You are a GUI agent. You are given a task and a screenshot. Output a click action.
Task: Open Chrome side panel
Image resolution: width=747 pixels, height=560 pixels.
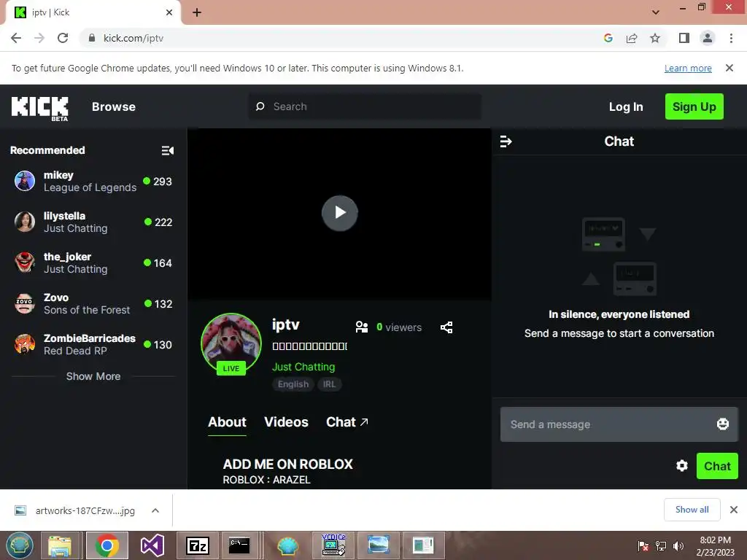coord(684,38)
